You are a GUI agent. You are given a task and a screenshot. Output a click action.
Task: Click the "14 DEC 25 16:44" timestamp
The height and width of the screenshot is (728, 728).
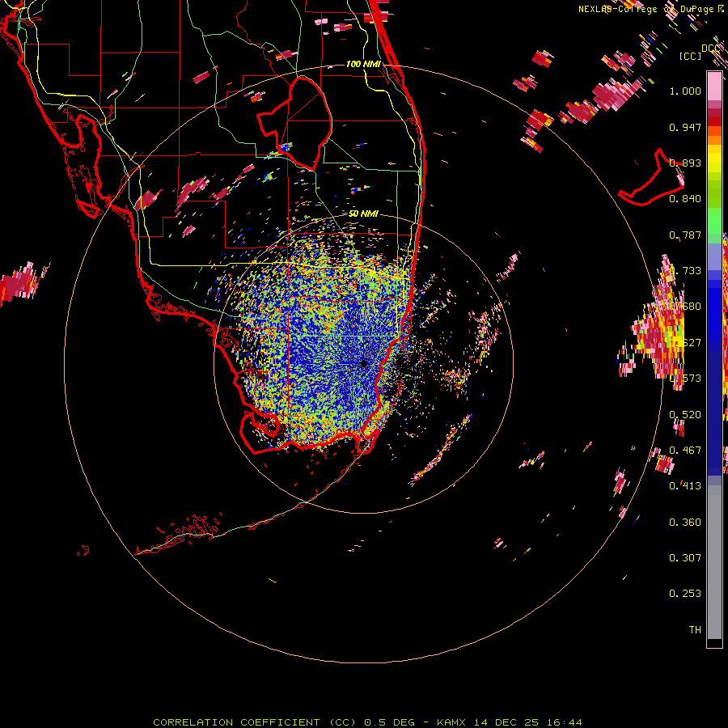528,722
